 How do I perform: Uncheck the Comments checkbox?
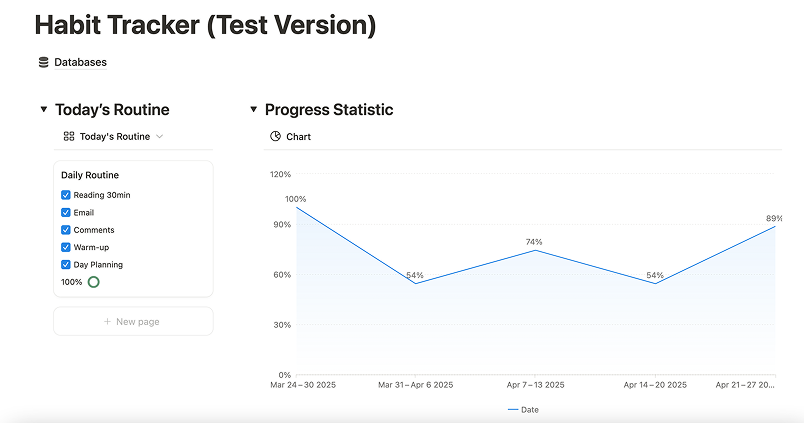66,230
